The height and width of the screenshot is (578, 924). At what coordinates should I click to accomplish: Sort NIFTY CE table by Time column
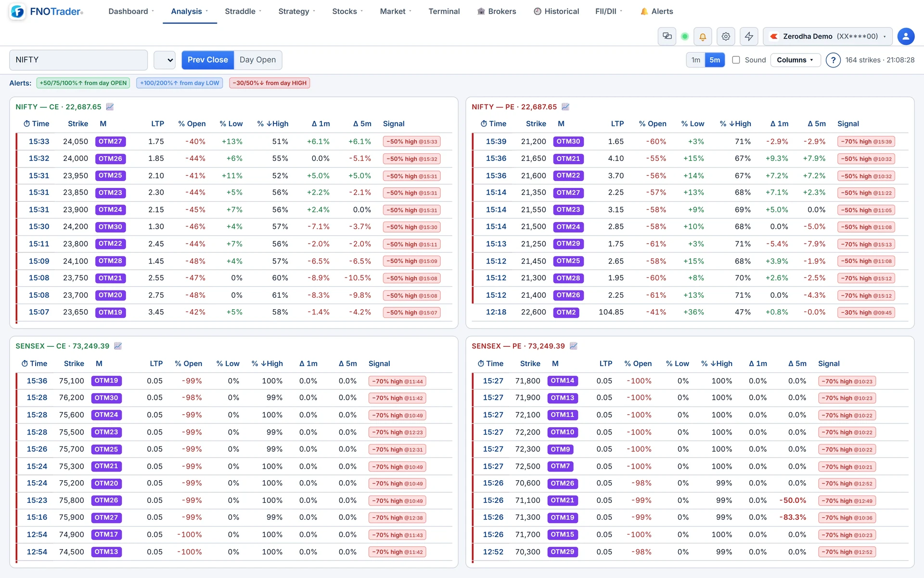click(x=37, y=124)
